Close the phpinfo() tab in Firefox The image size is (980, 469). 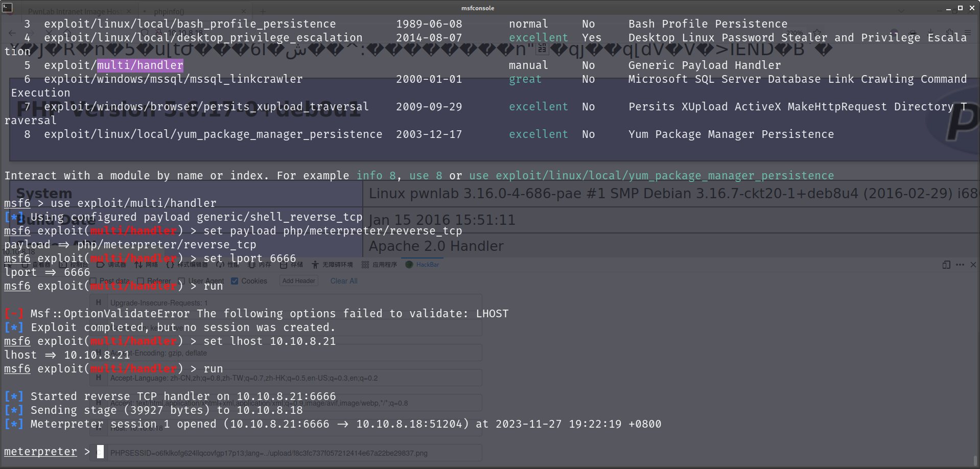[x=244, y=11]
